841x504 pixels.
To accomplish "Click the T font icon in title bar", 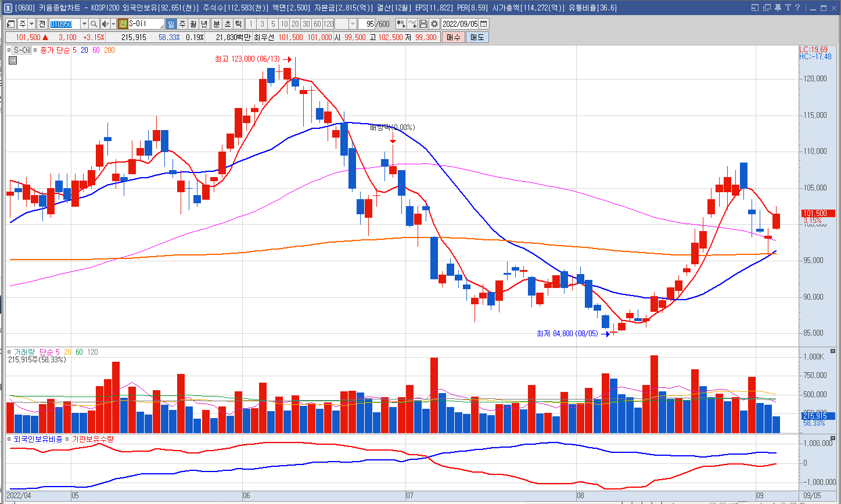I will [x=788, y=8].
